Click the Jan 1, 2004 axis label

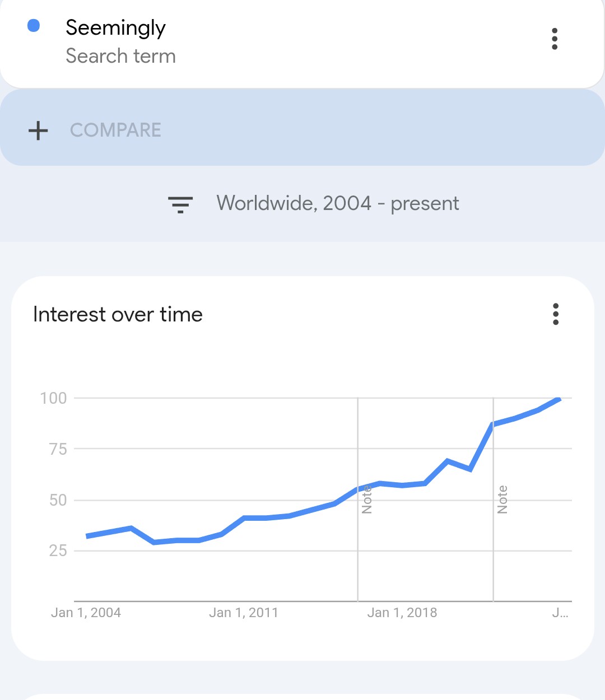[x=86, y=613]
